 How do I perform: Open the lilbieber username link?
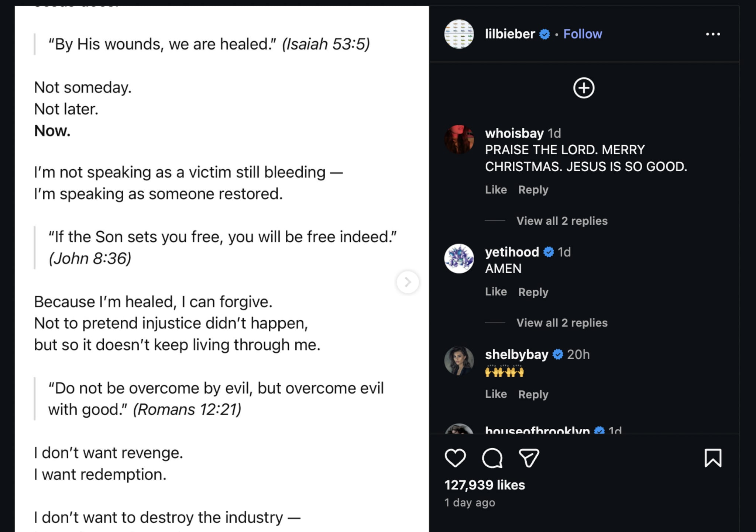point(510,34)
